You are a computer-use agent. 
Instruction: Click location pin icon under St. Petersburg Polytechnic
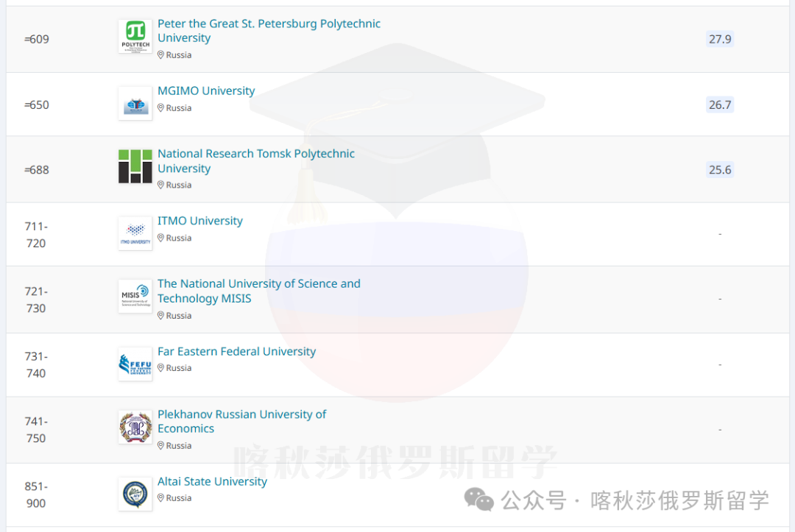coord(160,54)
